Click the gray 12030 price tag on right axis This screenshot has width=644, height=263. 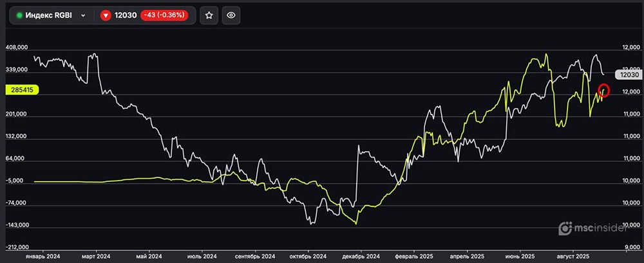[x=627, y=75]
